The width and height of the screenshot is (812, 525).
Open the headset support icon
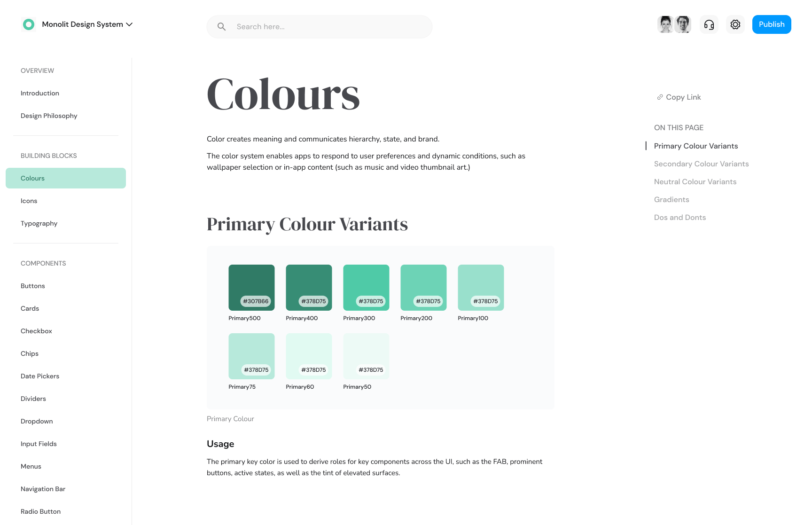tap(709, 24)
